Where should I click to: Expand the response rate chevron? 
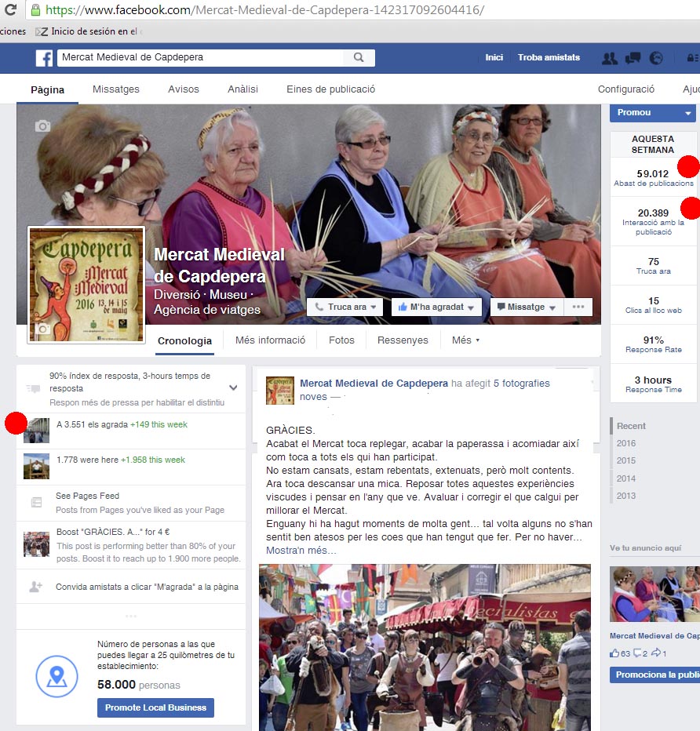tap(233, 387)
